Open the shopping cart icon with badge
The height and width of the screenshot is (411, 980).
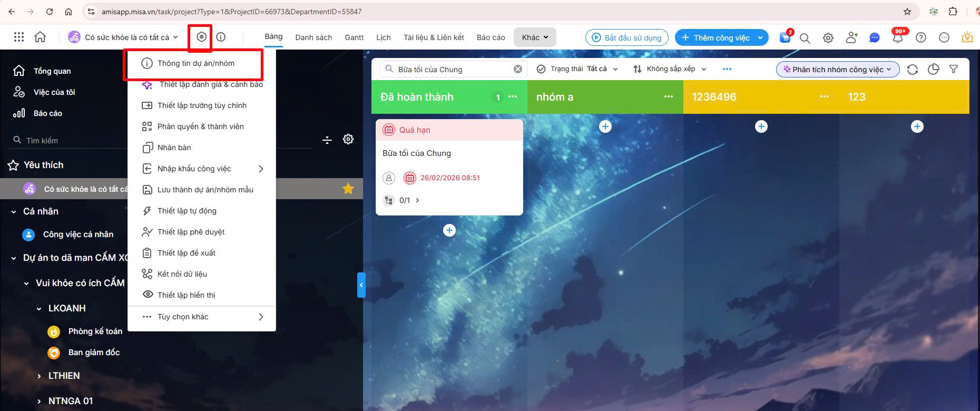tap(785, 37)
